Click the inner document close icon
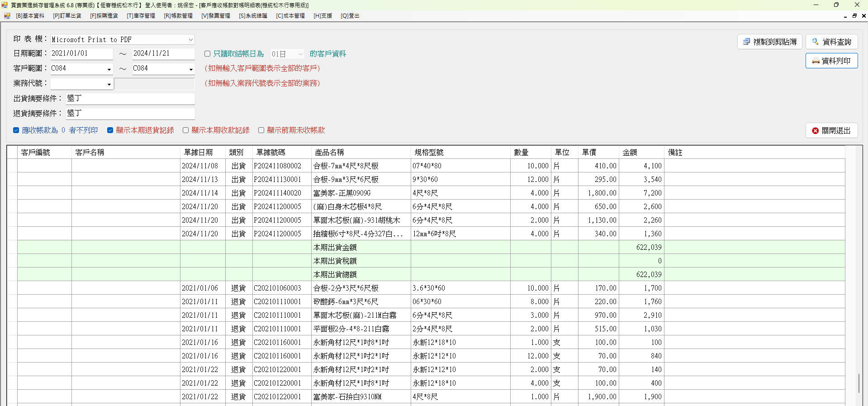Screen dimensions: 868x406 [x=863, y=16]
